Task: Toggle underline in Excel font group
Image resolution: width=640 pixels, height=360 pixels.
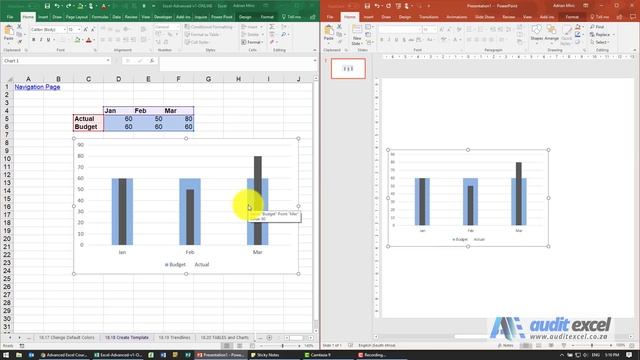Action: [x=48, y=40]
